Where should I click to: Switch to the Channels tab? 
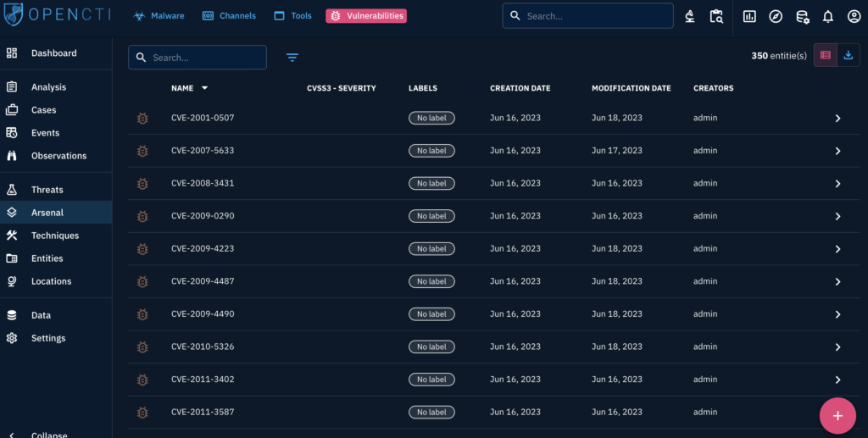[x=229, y=16]
